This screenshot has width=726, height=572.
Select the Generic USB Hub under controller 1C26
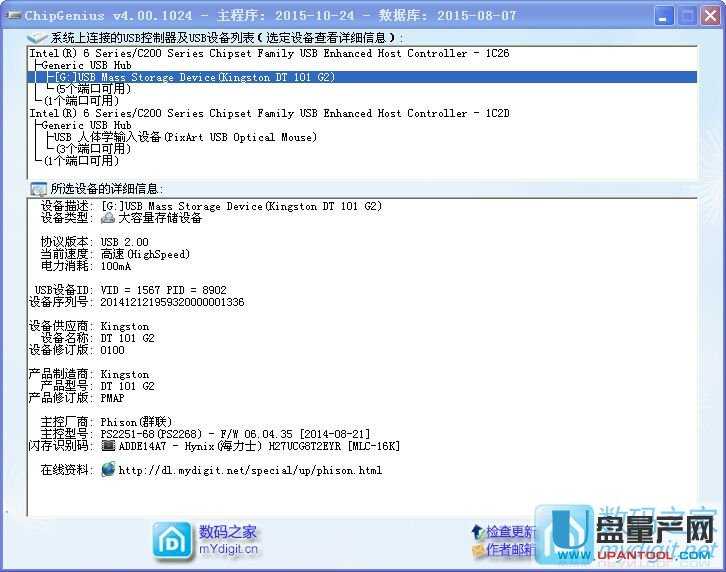point(86,65)
